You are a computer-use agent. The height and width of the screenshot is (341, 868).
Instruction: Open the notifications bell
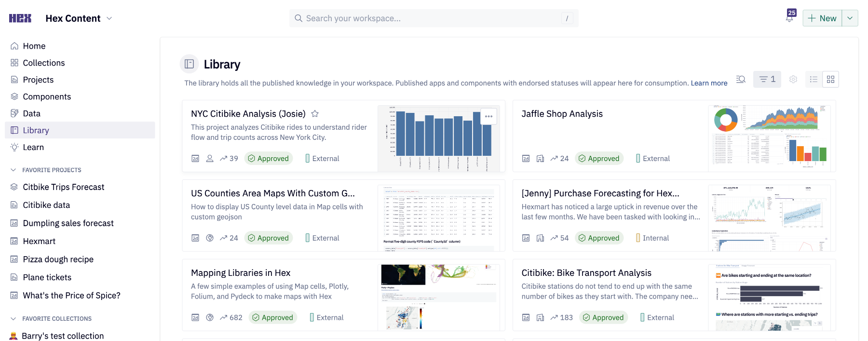(x=789, y=18)
